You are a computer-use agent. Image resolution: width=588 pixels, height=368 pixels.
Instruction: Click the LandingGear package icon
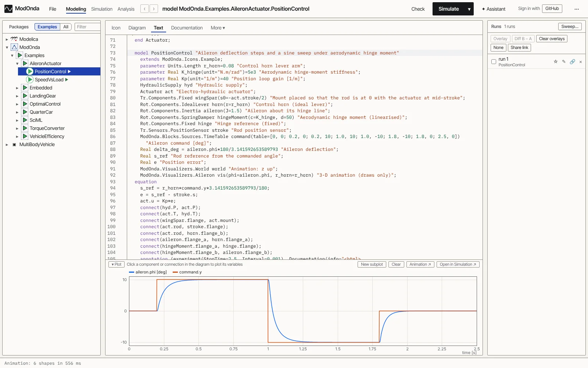pos(25,96)
